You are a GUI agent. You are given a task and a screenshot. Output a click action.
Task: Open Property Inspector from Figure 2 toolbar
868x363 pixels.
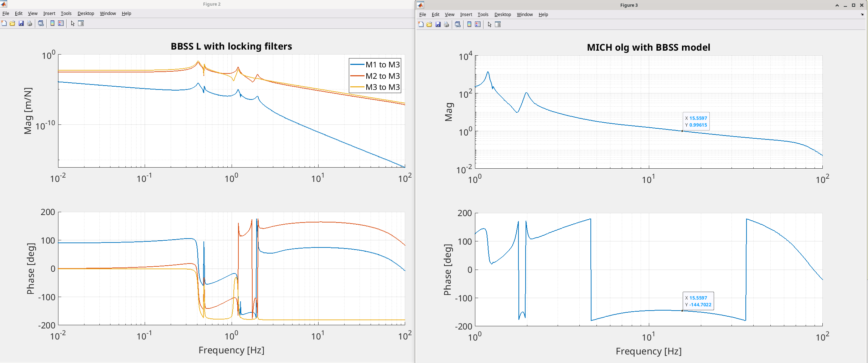click(81, 24)
